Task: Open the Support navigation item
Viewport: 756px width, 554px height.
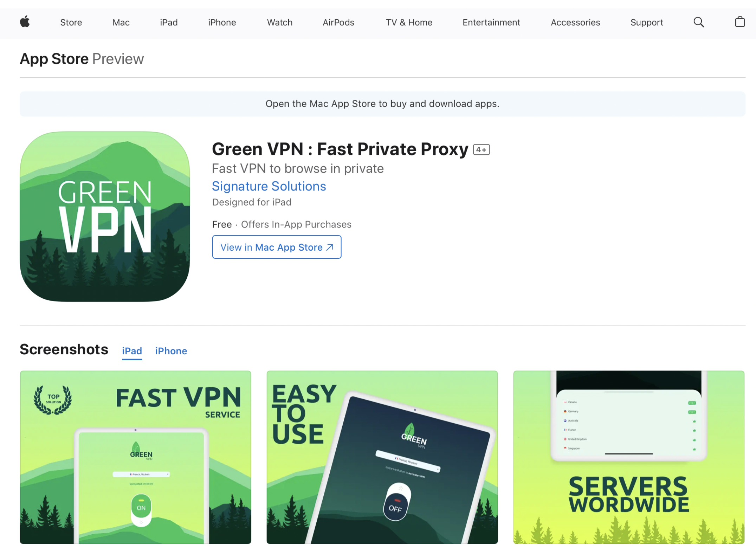Action: 646,22
